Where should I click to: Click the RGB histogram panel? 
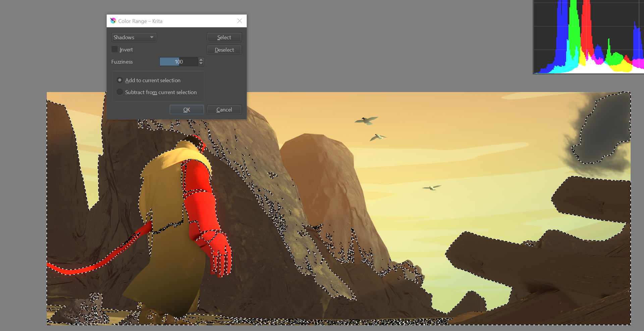coord(588,37)
